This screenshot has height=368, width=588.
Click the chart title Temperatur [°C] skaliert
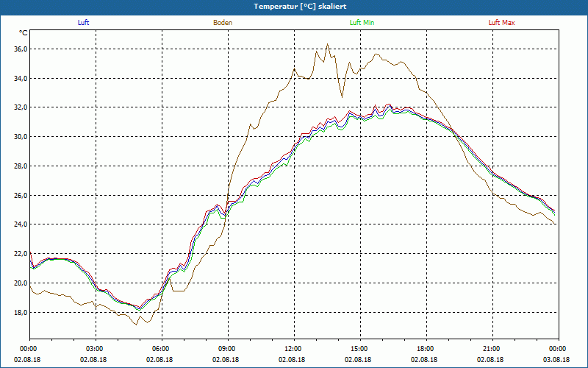coord(294,6)
